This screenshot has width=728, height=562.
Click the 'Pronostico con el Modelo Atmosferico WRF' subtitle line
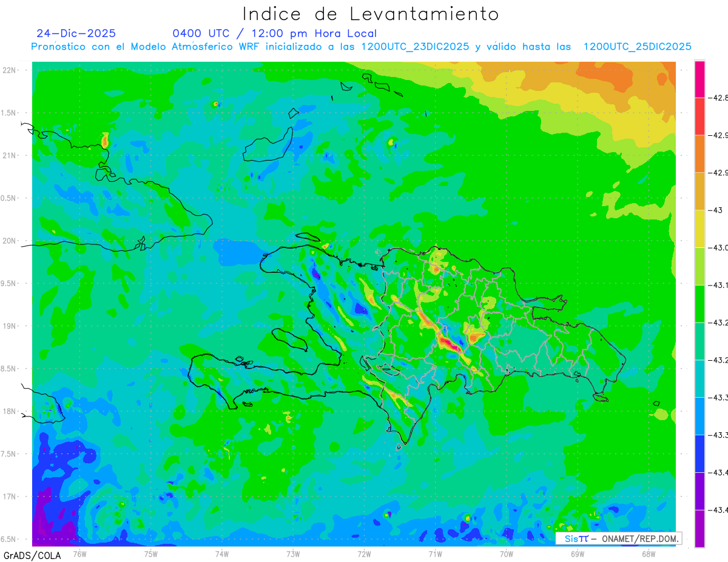coord(361,47)
